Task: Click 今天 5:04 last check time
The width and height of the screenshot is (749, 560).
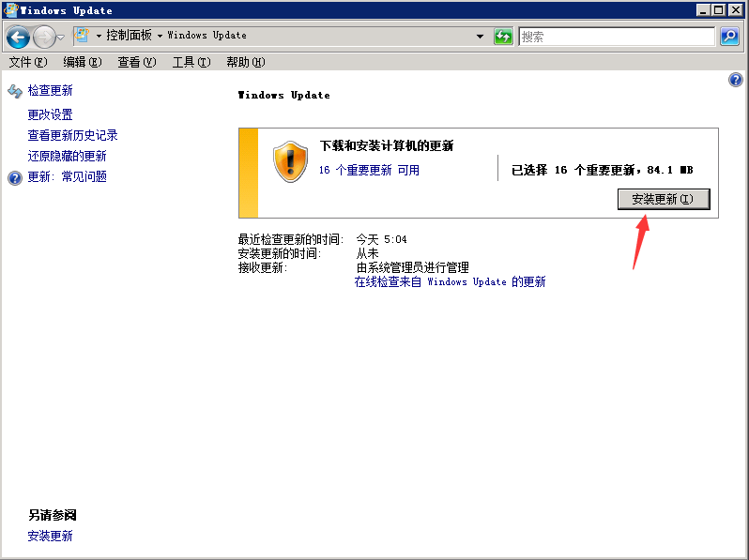Action: (x=382, y=239)
